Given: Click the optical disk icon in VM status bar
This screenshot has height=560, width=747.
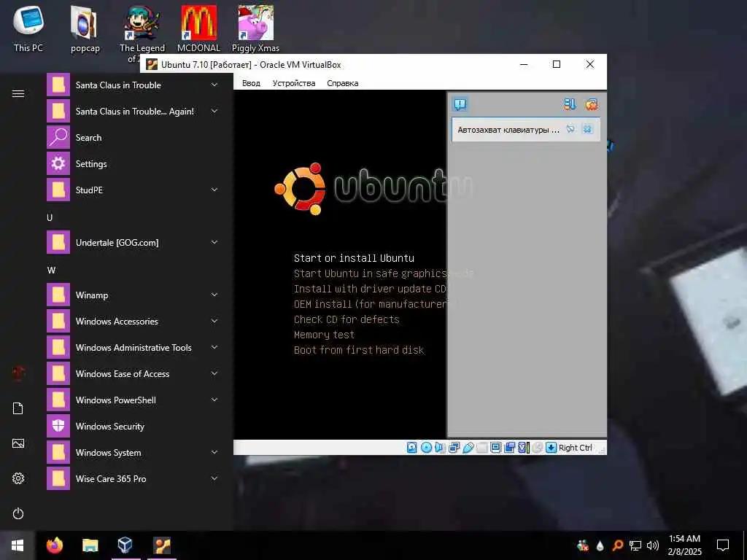Looking at the screenshot, I should click(x=426, y=448).
